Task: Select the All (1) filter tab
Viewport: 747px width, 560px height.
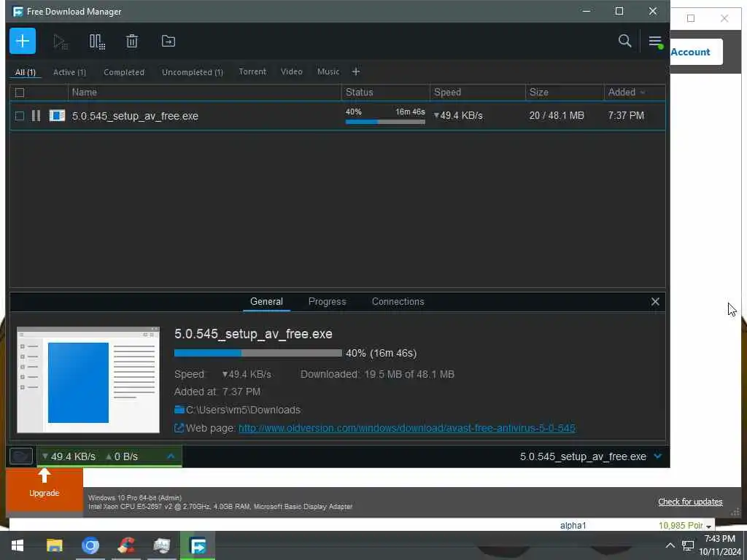Action: click(x=26, y=72)
